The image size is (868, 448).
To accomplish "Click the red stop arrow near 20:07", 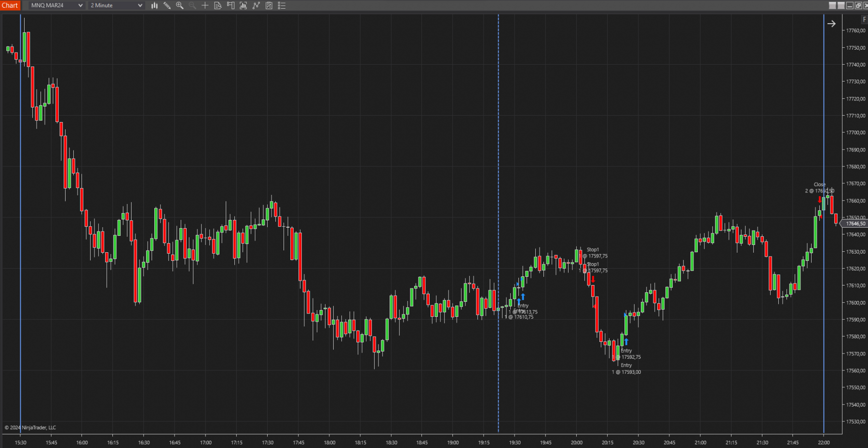I will tap(593, 279).
